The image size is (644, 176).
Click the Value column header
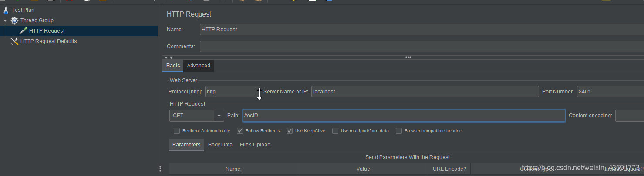click(x=363, y=169)
